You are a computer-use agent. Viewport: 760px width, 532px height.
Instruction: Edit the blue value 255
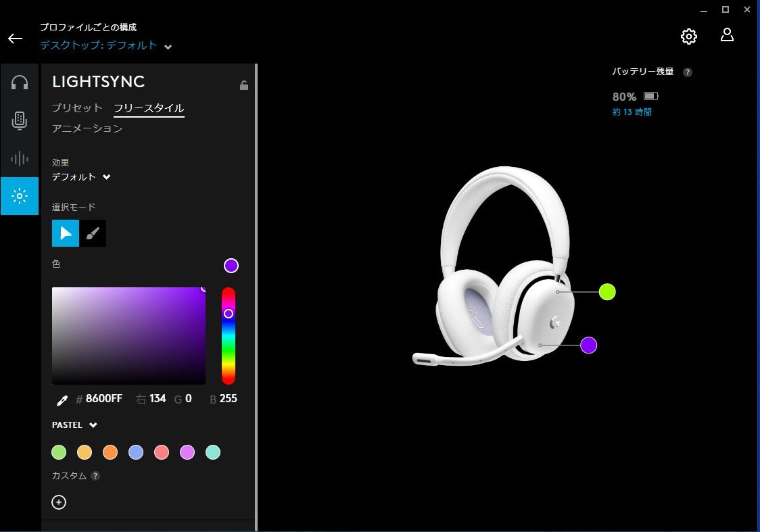[229, 398]
